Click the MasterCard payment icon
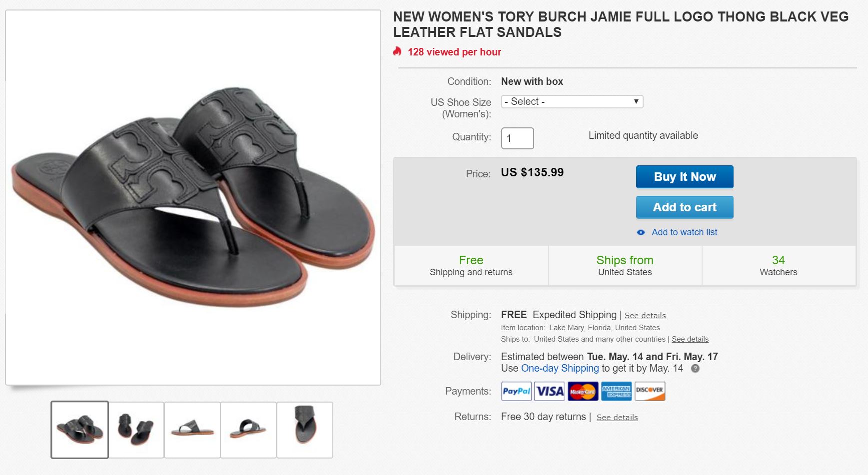This screenshot has width=868, height=475. tap(583, 392)
